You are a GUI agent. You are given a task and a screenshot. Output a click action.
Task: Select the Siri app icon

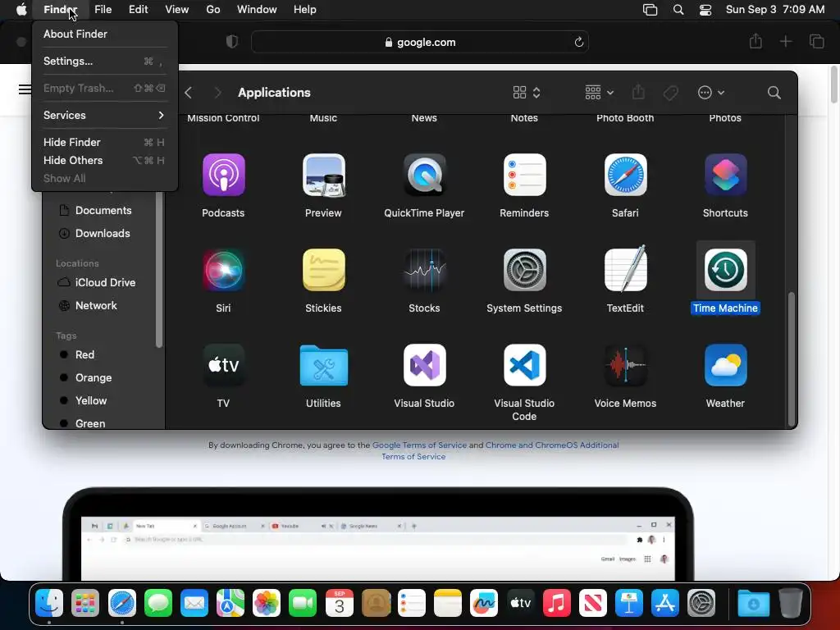(x=223, y=270)
